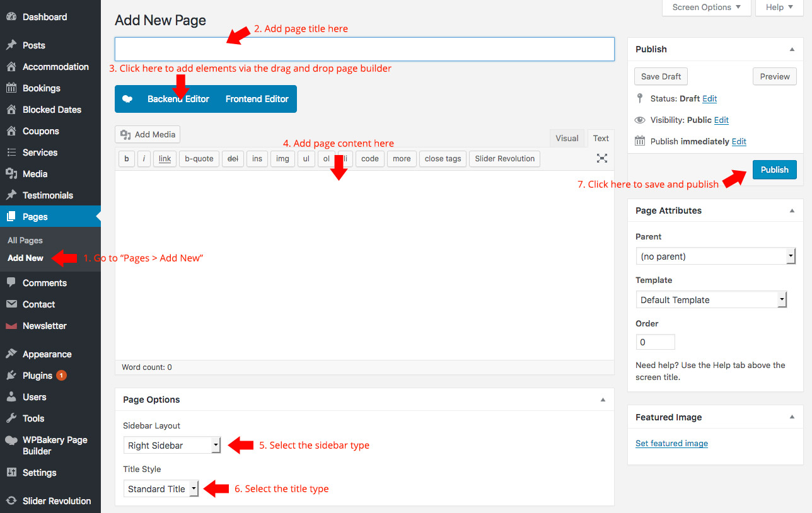Click the blue Publish button
Screen dimensions: 812x513
[x=774, y=170]
